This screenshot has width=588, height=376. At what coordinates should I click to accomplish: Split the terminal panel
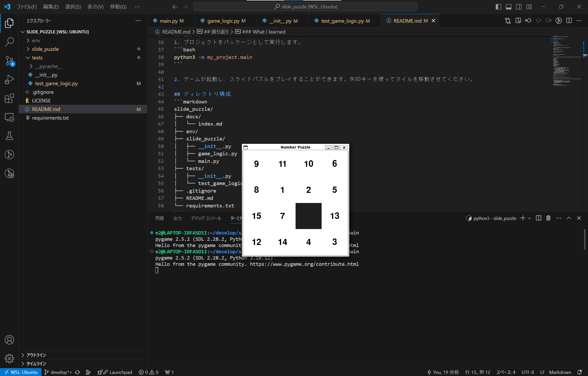click(538, 218)
